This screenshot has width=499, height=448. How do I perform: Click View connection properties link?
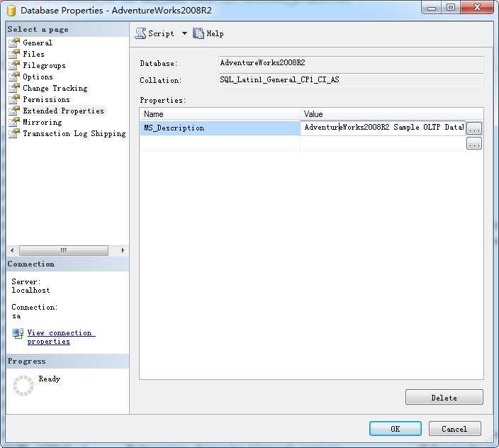(x=61, y=337)
